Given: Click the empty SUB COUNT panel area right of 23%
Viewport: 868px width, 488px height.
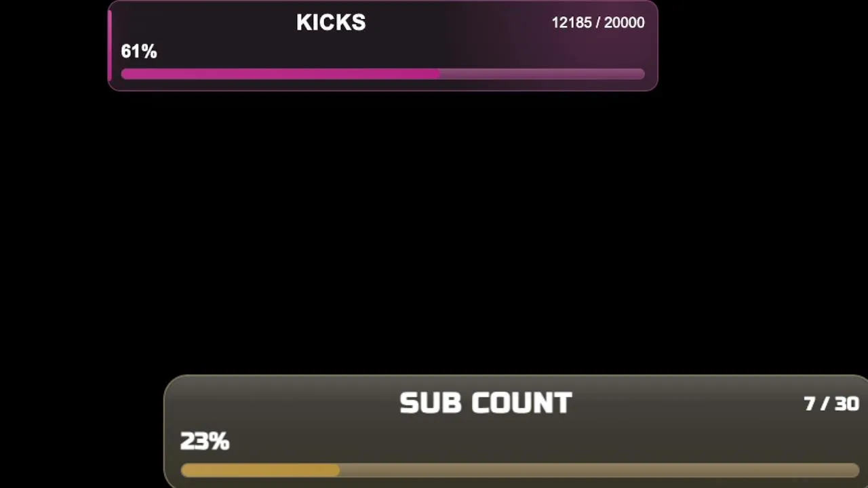Looking at the screenshot, I should (x=515, y=441).
